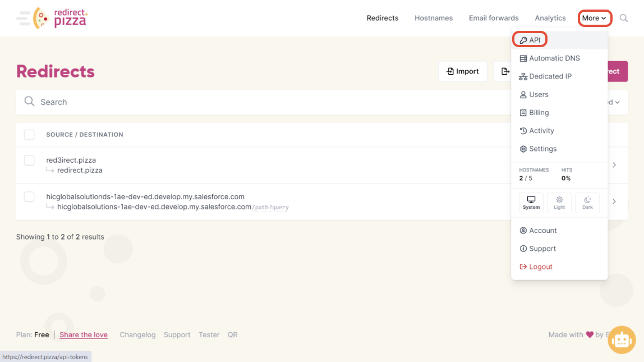644x362 pixels.
Task: Check the select-all checkbox in table header
Action: [x=29, y=135]
